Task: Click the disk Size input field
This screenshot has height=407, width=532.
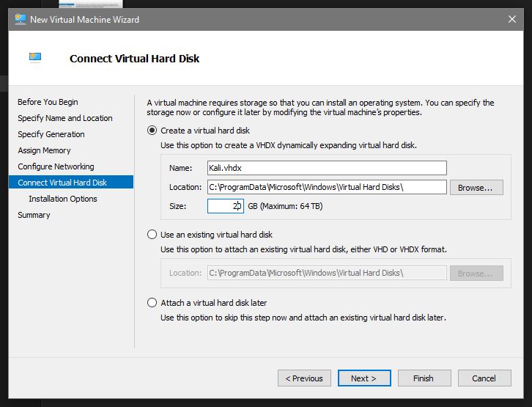Action: (x=225, y=206)
